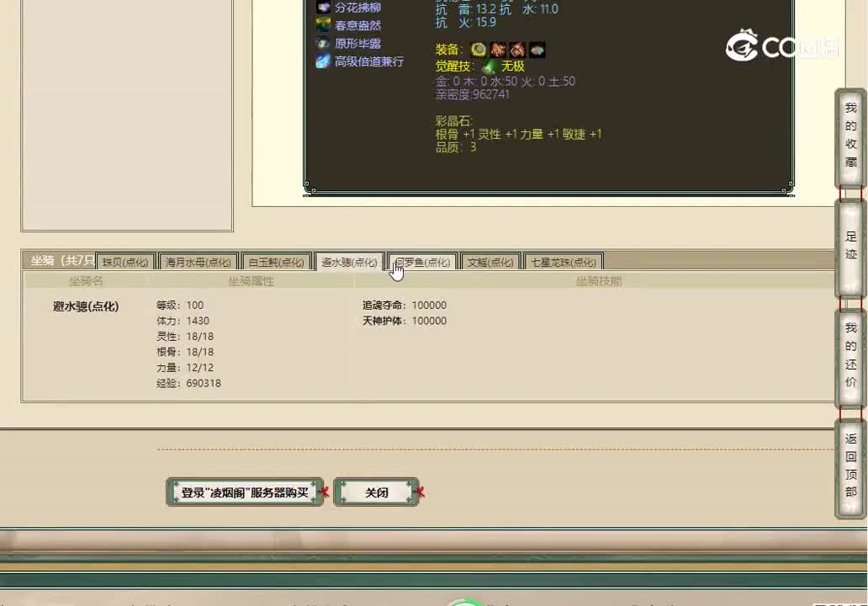
Task: Click the second equipment icon after 装备
Action: click(498, 50)
